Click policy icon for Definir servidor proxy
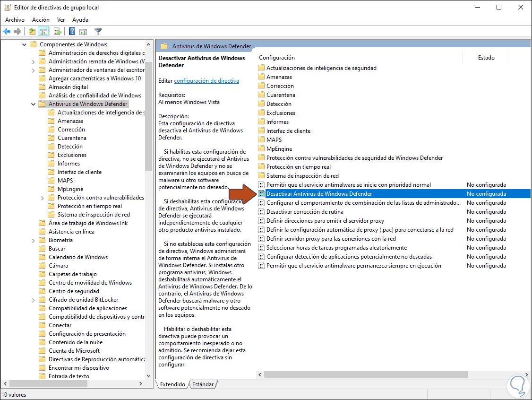 (261, 239)
